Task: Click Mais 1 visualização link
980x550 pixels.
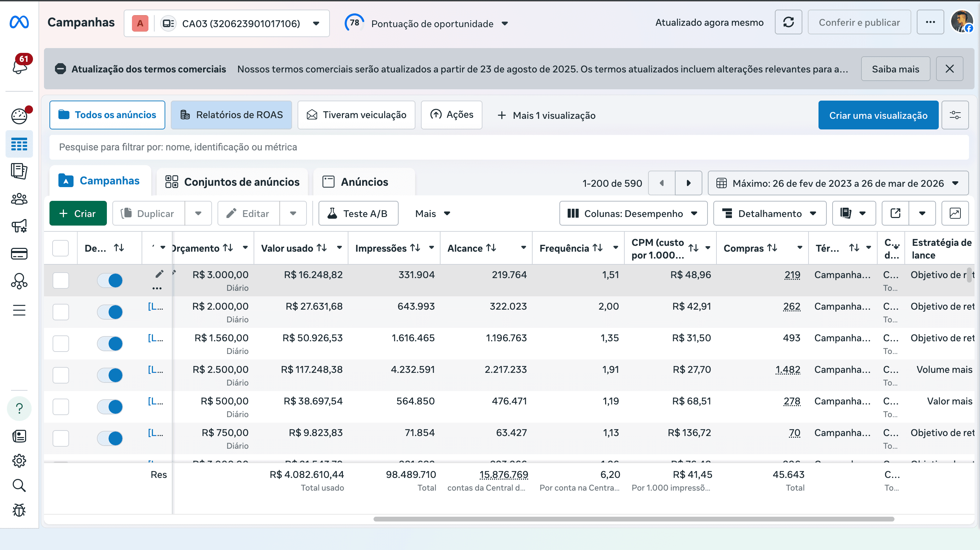Action: 546,115
